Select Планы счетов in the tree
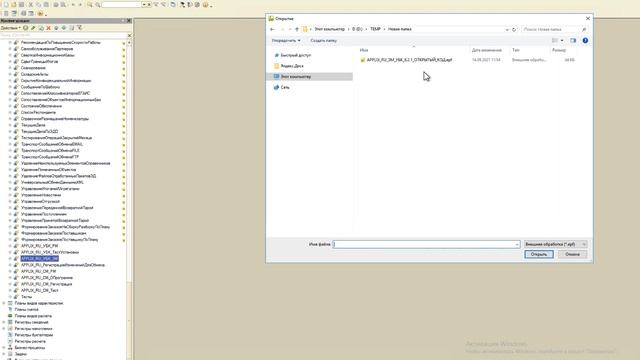Viewport: 640px width, 360px height. 27,310
